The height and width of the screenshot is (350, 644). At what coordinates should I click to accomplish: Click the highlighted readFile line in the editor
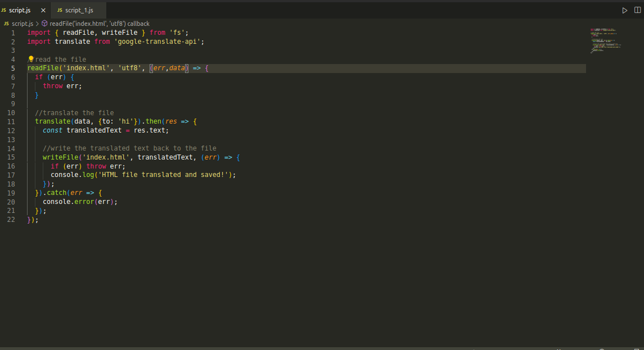pos(112,67)
